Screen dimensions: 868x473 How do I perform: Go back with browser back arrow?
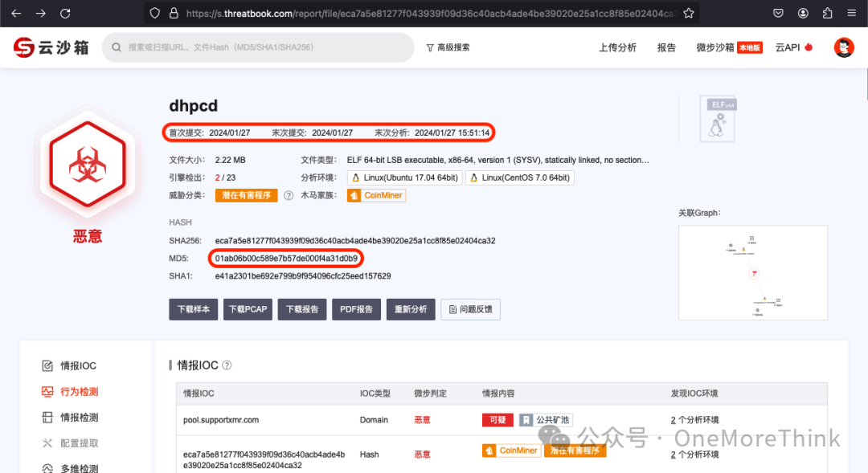(x=16, y=14)
